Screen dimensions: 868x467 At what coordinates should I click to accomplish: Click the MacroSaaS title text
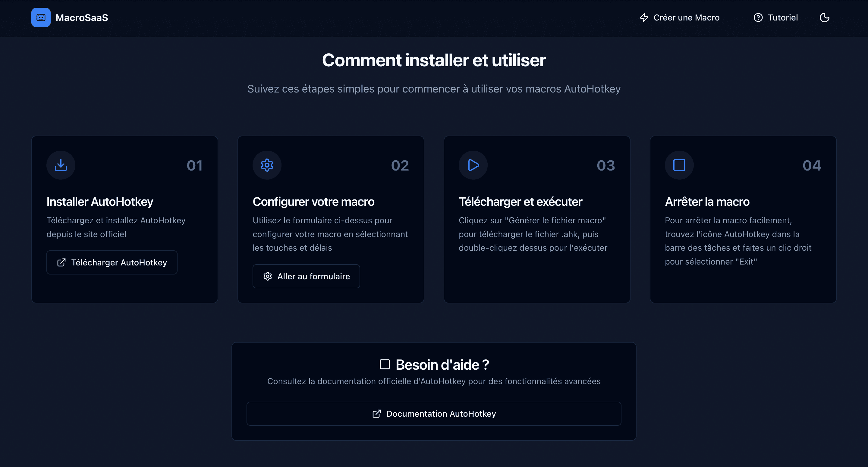(x=82, y=17)
